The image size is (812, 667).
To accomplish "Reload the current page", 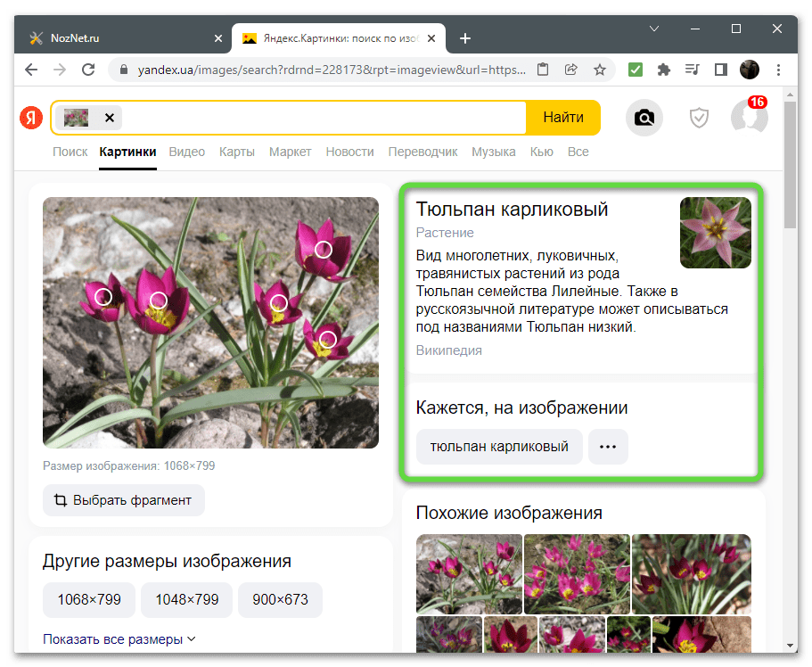I will 88,70.
